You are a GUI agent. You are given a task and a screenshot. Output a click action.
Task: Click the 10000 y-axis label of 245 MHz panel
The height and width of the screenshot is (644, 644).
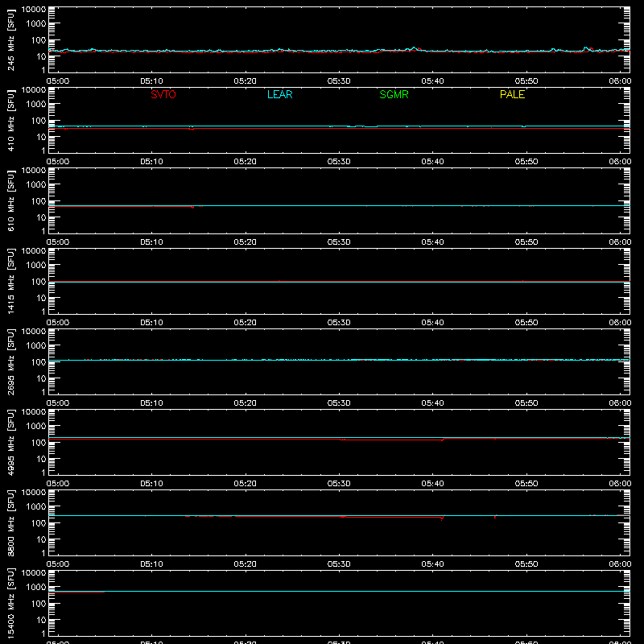pyautogui.click(x=34, y=10)
